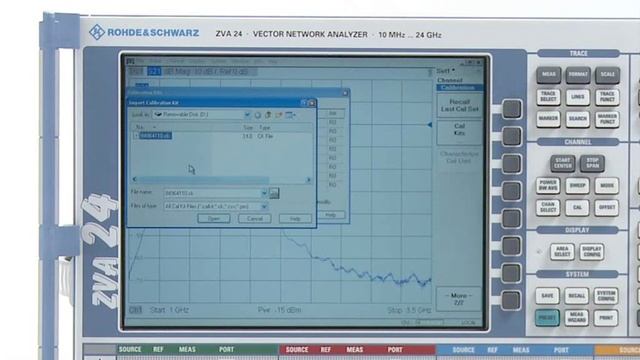Screen dimensions: 640x360
Task: Push the SEARCH key
Action: tap(578, 119)
